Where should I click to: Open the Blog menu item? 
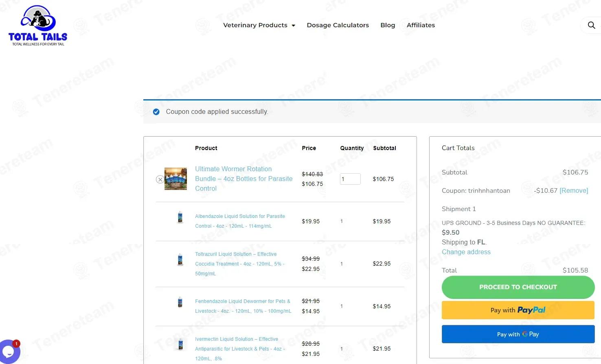coord(388,25)
